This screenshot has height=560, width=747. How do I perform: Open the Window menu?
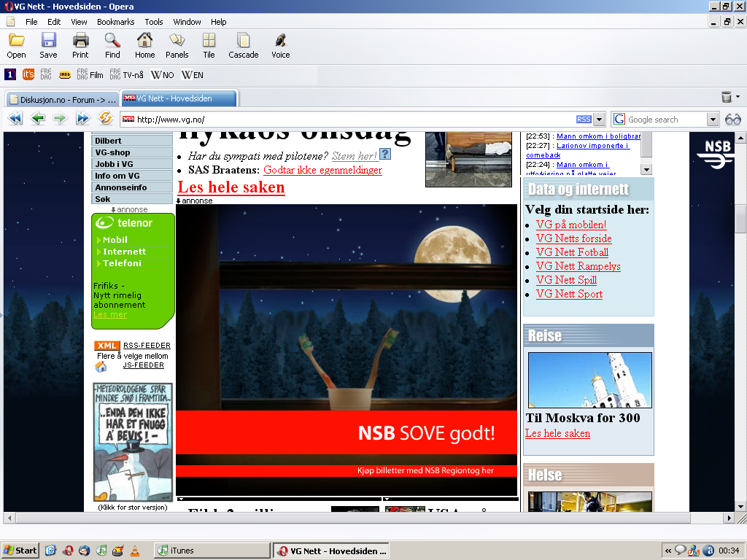(187, 22)
